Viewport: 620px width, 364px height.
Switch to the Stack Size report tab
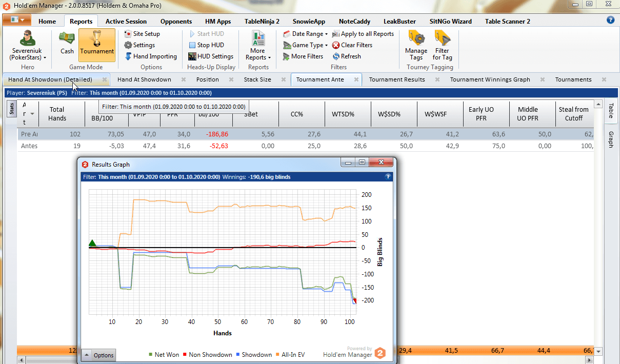click(x=257, y=79)
